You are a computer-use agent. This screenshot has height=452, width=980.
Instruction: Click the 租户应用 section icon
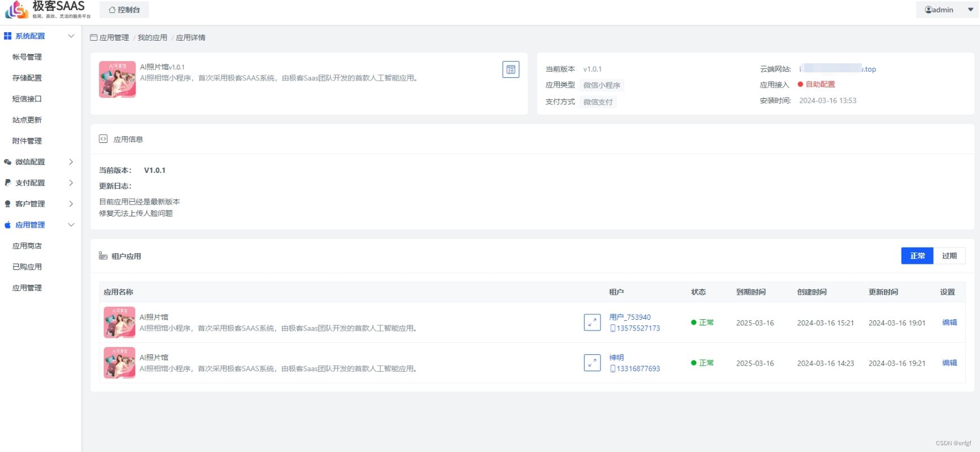103,256
